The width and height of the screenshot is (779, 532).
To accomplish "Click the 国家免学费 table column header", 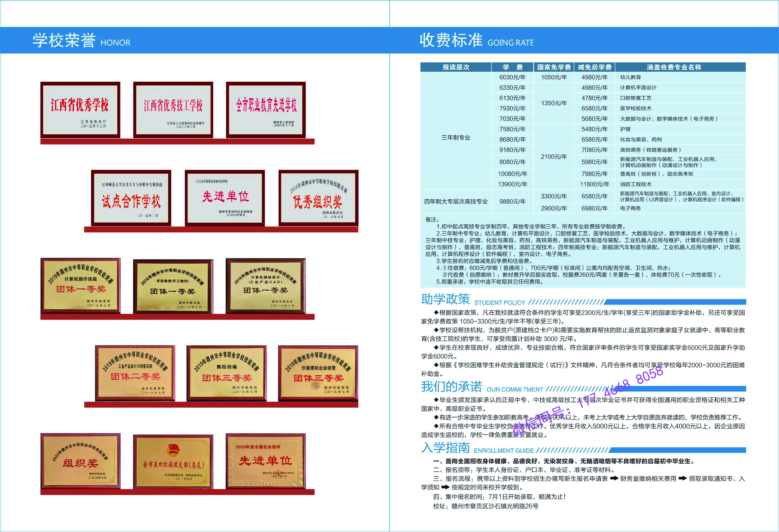I will point(554,67).
